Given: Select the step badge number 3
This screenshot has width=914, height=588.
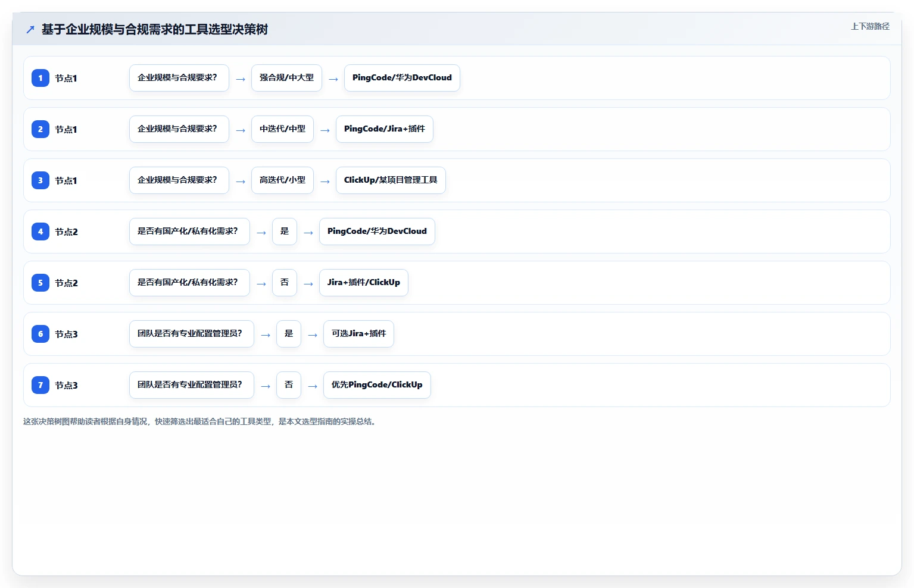Looking at the screenshot, I should [40, 180].
